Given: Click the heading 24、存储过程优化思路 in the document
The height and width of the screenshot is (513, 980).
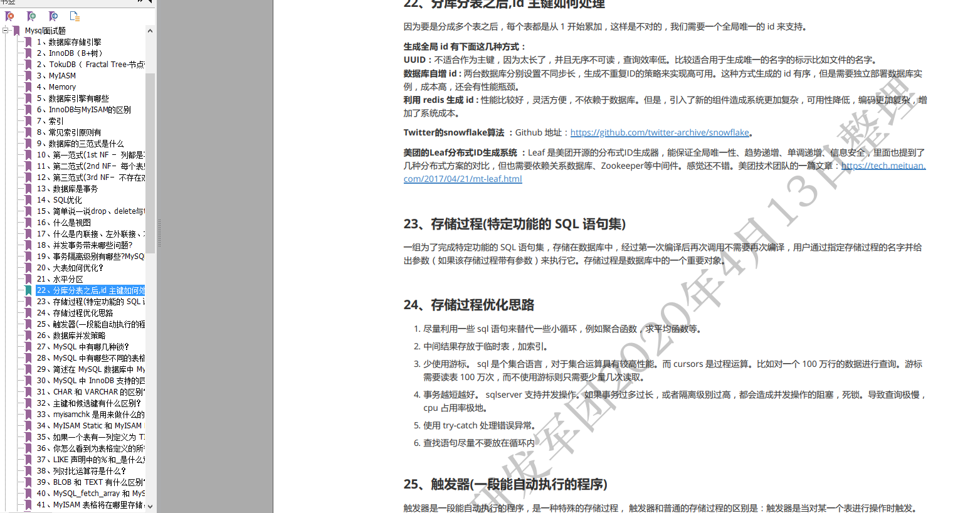Looking at the screenshot, I should [x=469, y=305].
